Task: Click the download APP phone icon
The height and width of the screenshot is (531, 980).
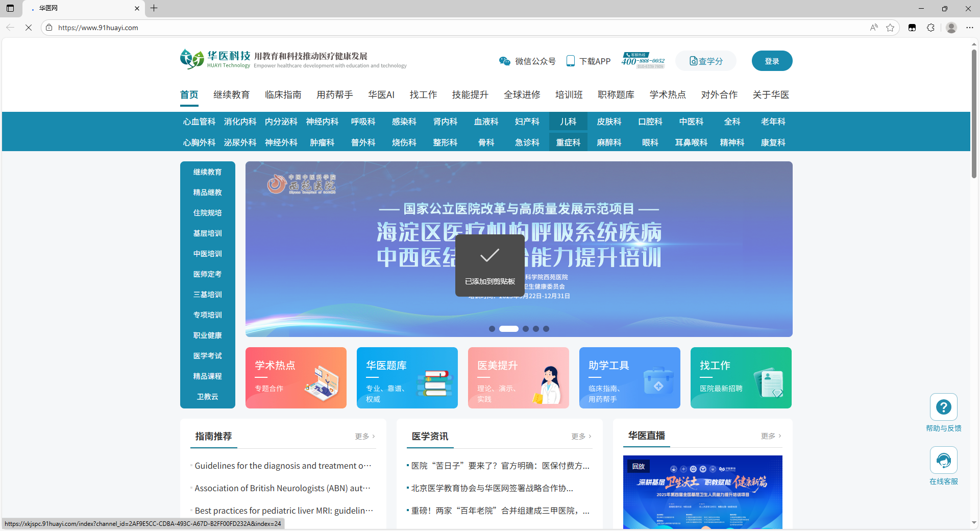Action: click(571, 61)
